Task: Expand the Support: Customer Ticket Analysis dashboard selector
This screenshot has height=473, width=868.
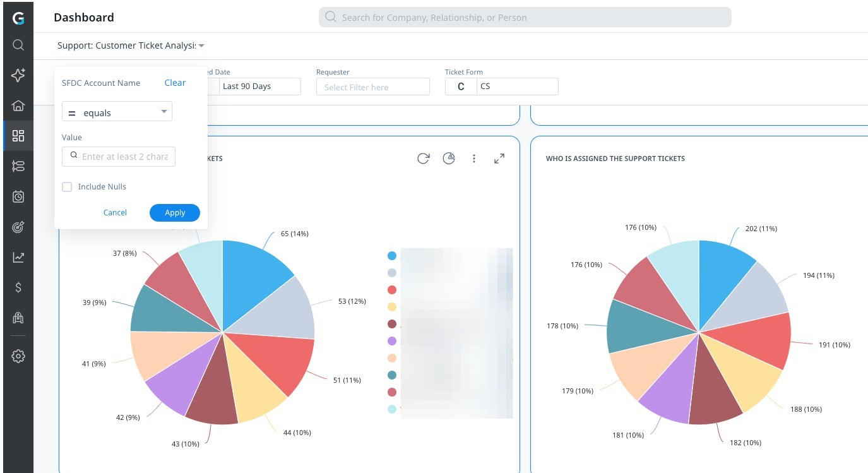Action: 131,45
